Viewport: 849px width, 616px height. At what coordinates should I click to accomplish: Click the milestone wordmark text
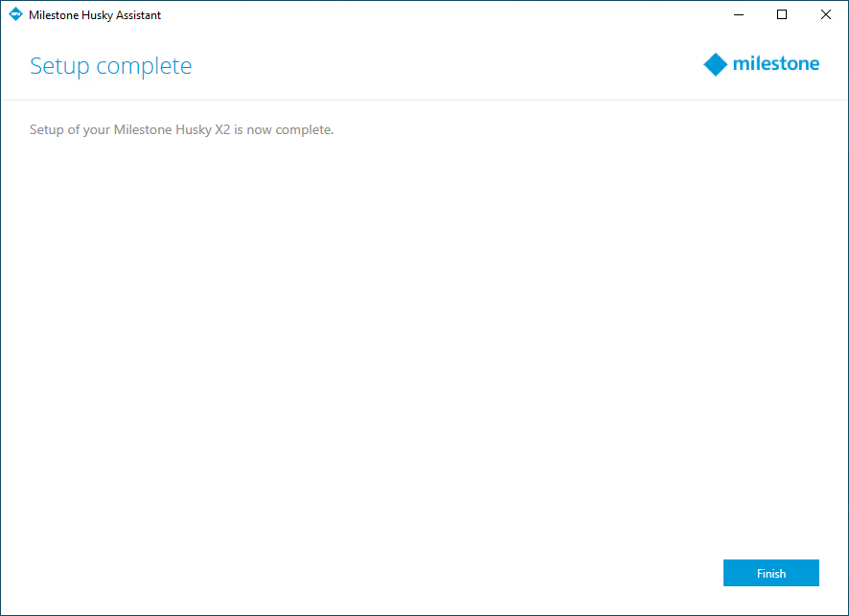pos(775,64)
